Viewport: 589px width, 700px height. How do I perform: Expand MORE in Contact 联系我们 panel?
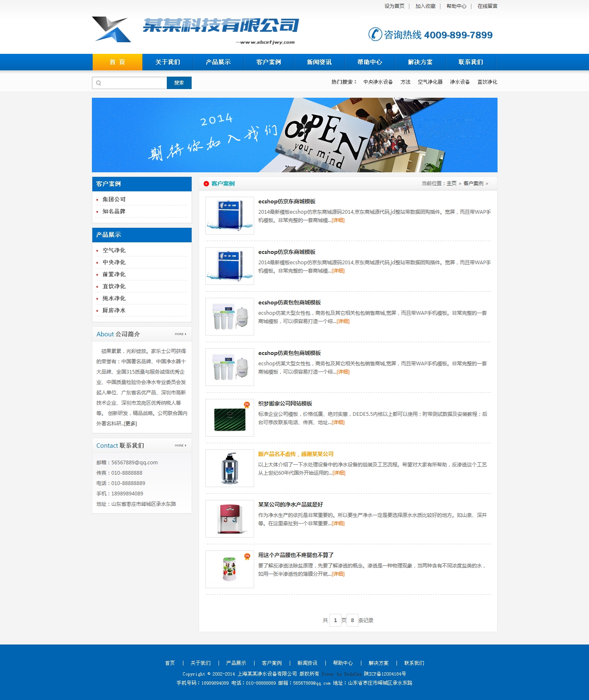180,445
